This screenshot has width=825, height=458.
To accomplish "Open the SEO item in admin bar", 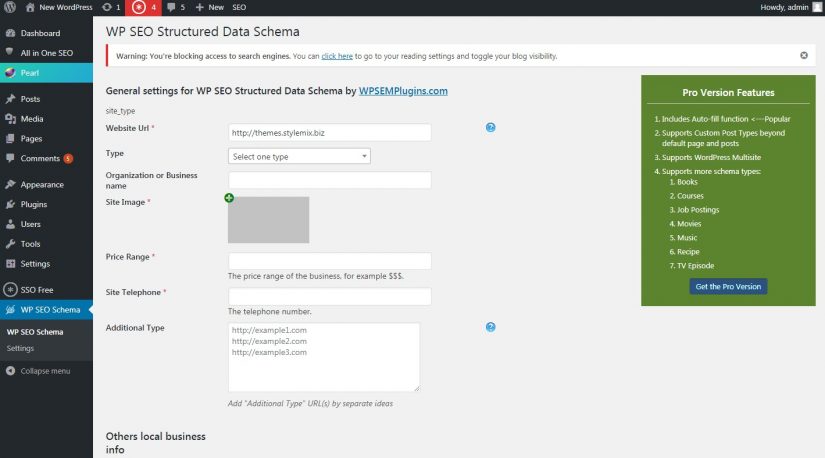I will pos(239,7).
